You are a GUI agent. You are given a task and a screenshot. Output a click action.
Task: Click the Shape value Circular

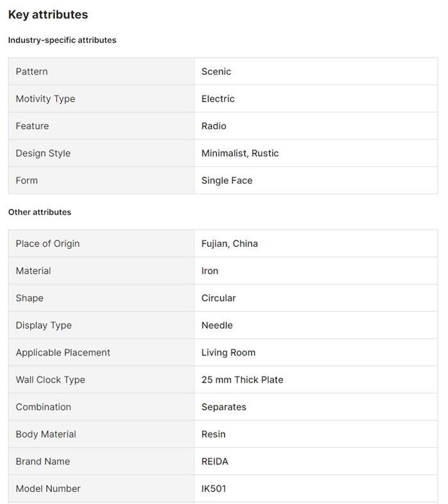tap(219, 298)
